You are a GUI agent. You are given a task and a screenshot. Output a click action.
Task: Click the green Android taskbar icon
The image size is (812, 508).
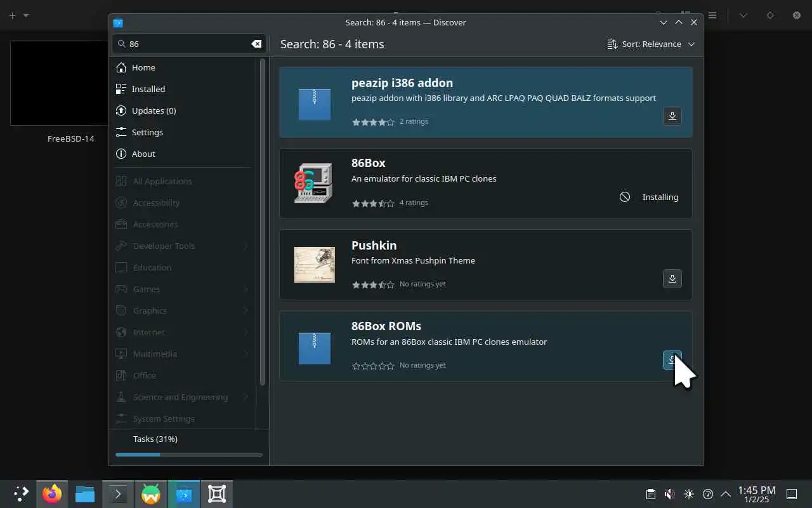151,493
